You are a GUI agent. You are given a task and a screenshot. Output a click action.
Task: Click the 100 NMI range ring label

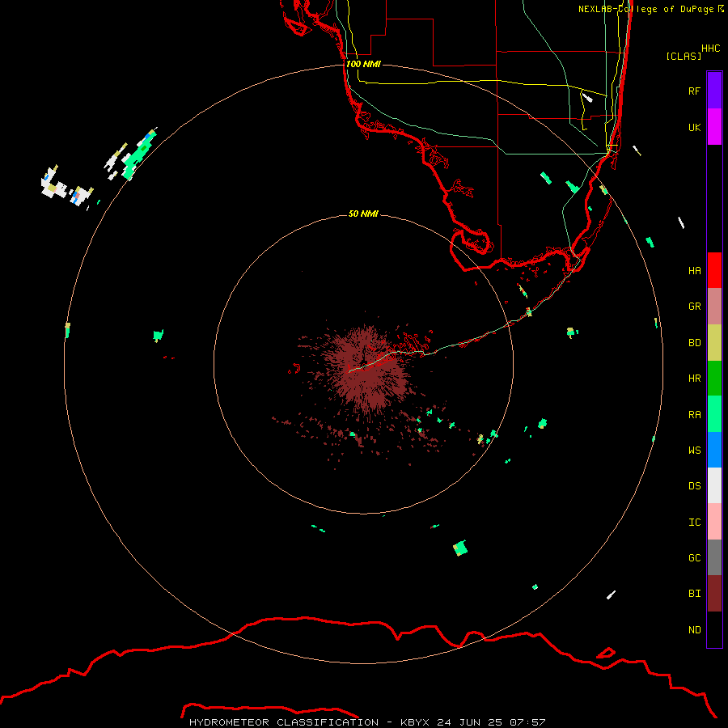pyautogui.click(x=363, y=64)
